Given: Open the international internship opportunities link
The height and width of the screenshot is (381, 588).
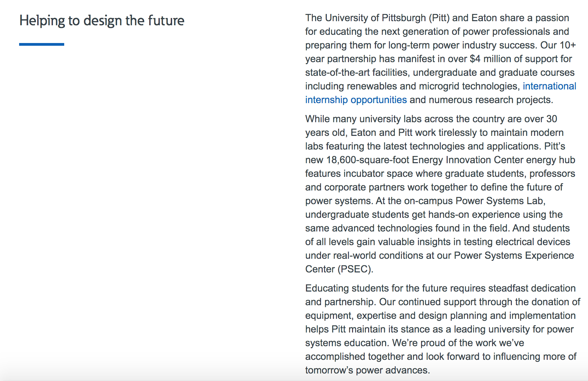Looking at the screenshot, I should [356, 100].
